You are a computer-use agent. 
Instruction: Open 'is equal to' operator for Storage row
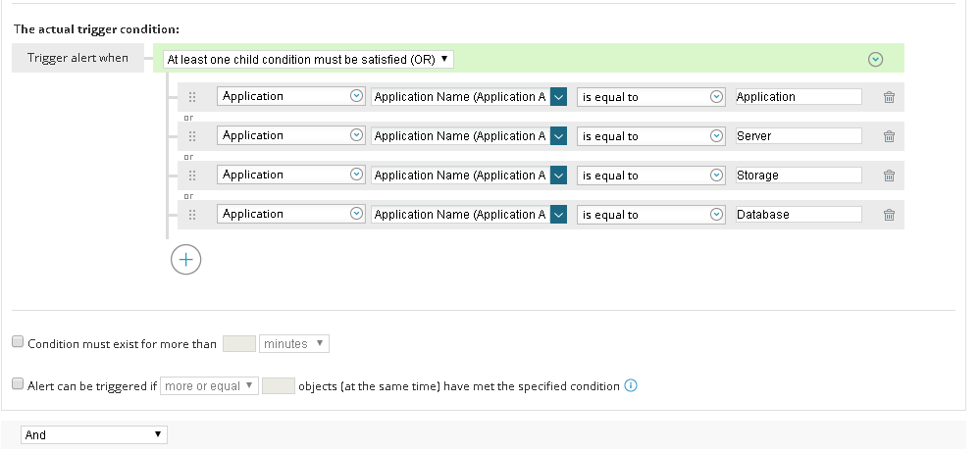coord(651,176)
